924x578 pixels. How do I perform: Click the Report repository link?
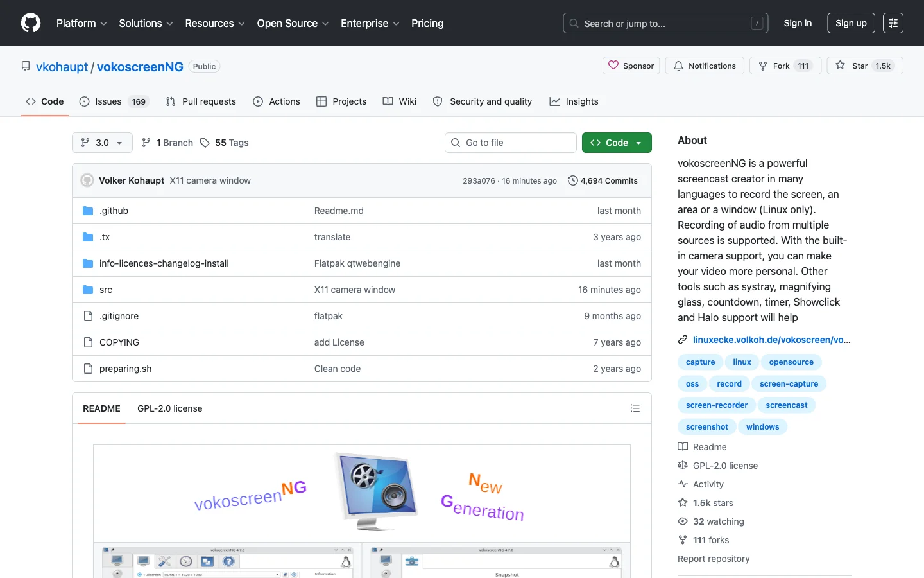714,559
